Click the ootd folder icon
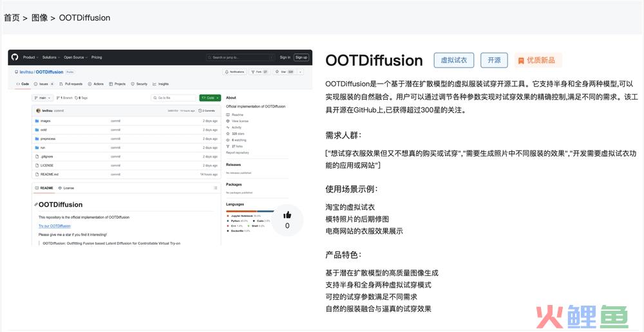 (x=37, y=130)
